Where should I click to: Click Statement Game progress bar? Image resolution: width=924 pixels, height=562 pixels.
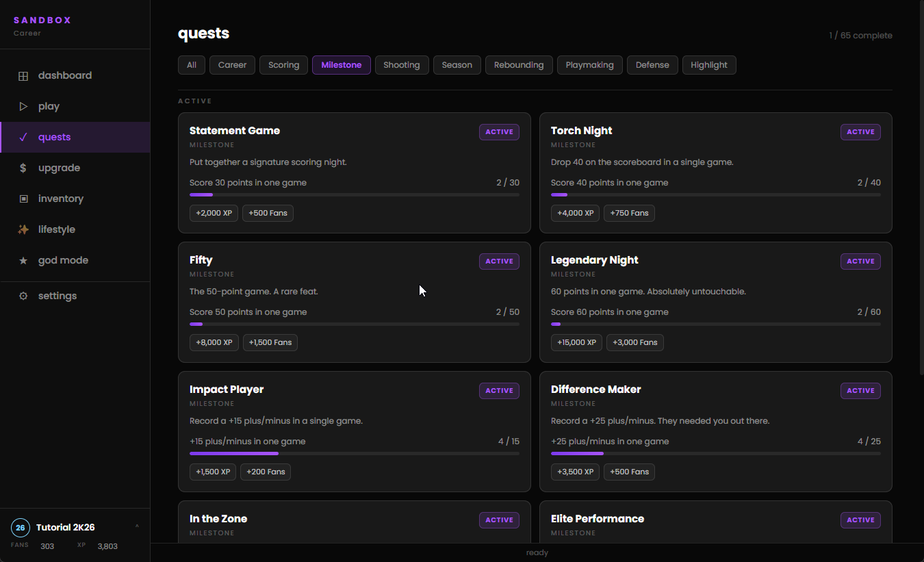click(355, 195)
